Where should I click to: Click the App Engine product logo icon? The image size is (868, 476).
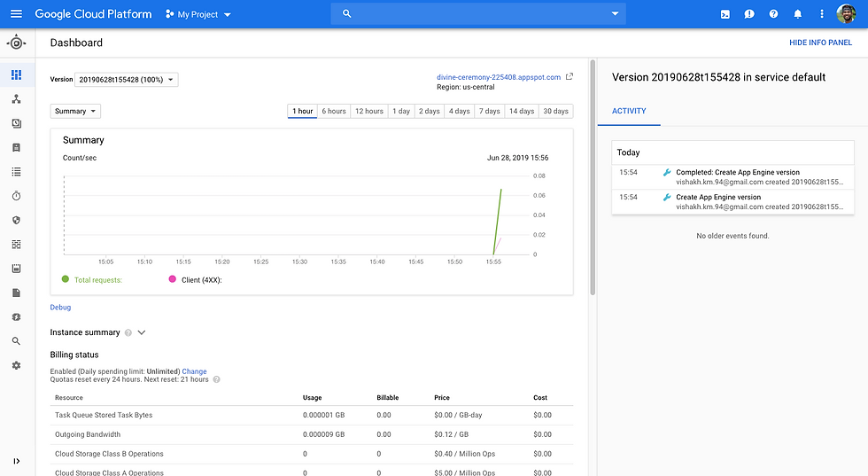(x=16, y=43)
